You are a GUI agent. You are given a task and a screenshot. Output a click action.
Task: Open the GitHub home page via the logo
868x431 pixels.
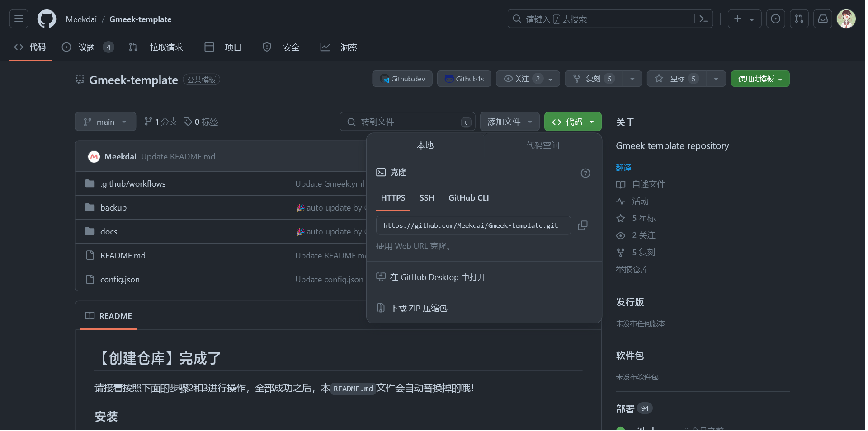click(47, 19)
